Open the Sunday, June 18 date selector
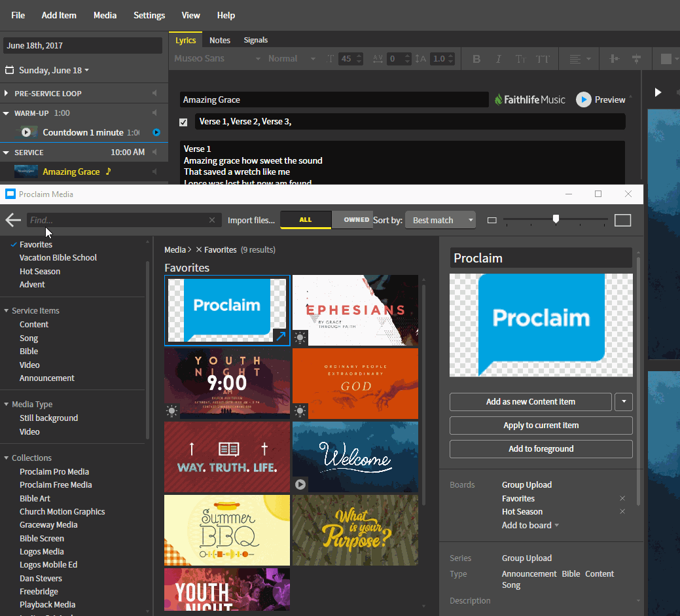The height and width of the screenshot is (616, 680). point(54,70)
